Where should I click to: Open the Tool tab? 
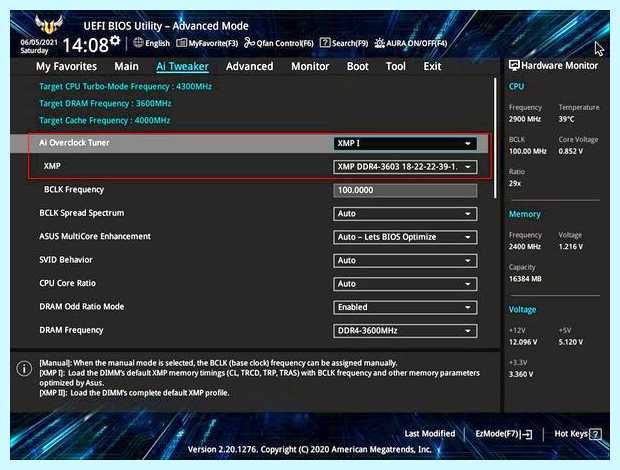point(395,66)
